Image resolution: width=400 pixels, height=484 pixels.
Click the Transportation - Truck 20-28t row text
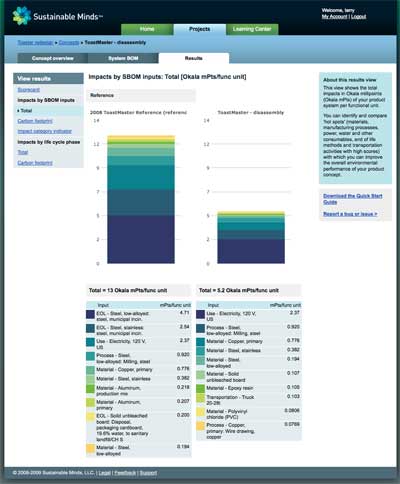(x=230, y=400)
